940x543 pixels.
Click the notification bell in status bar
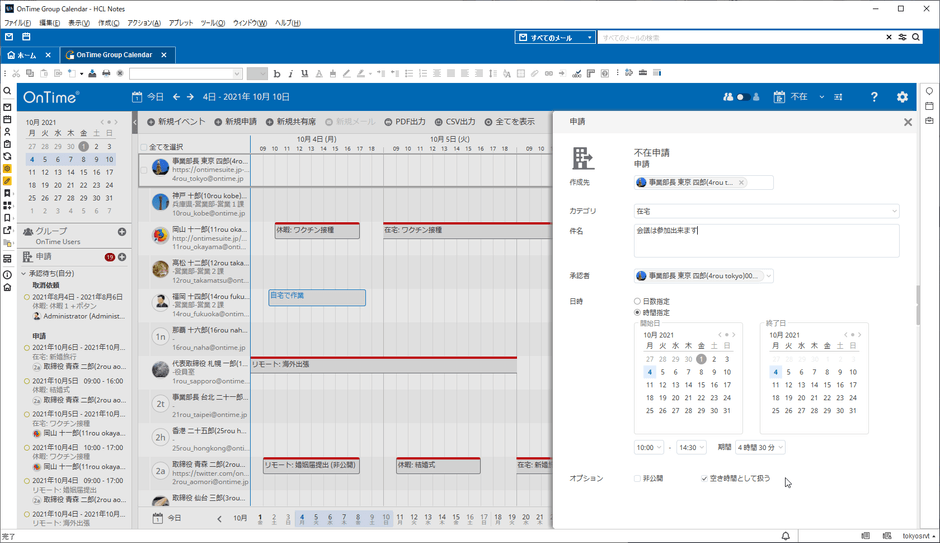786,536
